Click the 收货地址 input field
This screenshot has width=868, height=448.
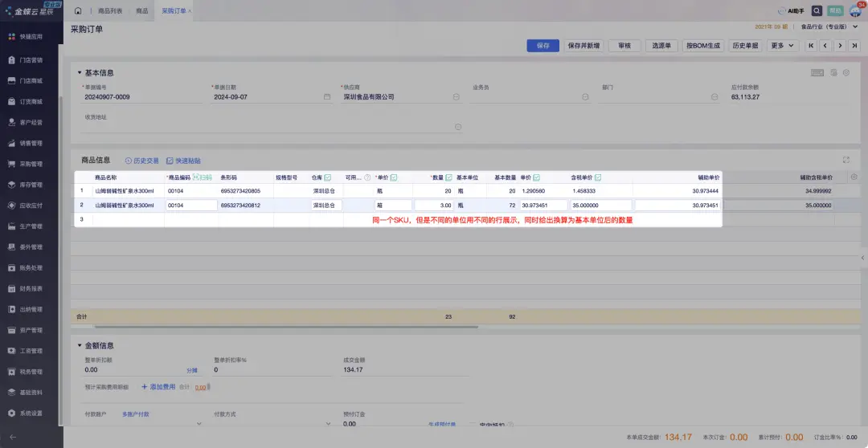pyautogui.click(x=265, y=127)
